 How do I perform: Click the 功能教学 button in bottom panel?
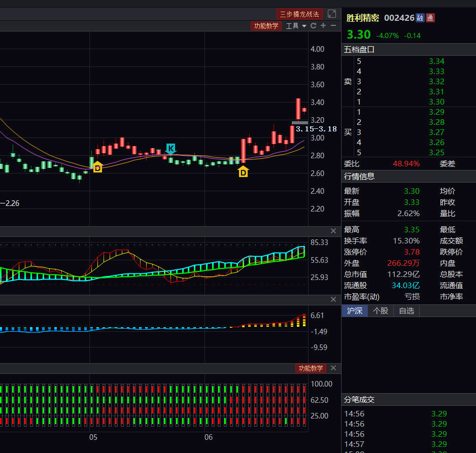click(311, 368)
